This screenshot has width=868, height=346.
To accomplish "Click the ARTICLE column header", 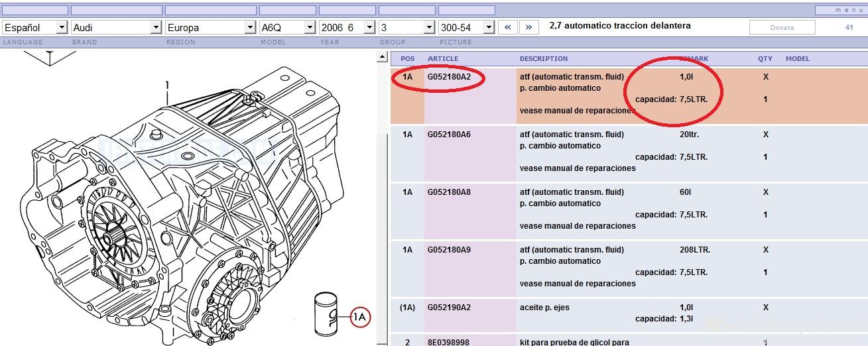I will [x=442, y=58].
